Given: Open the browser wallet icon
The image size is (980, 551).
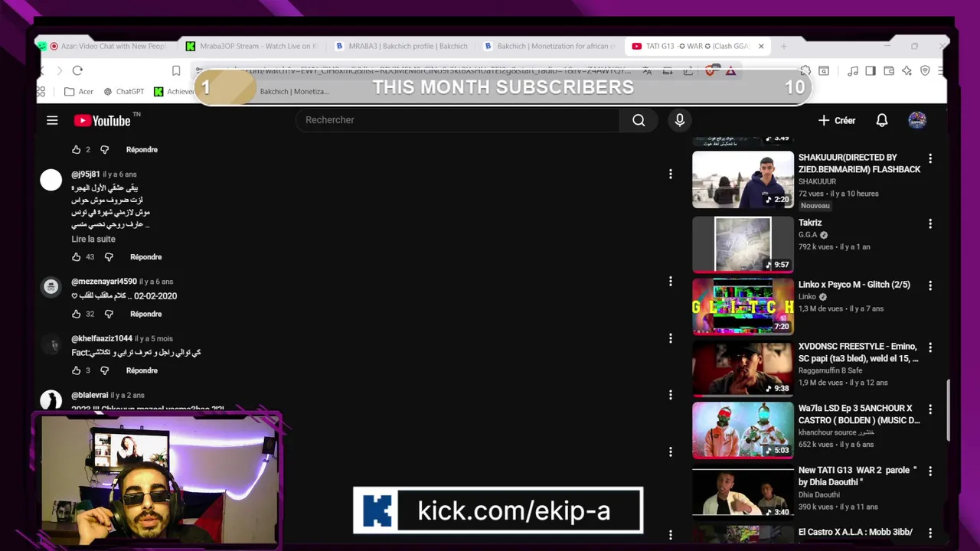Looking at the screenshot, I should tap(889, 70).
